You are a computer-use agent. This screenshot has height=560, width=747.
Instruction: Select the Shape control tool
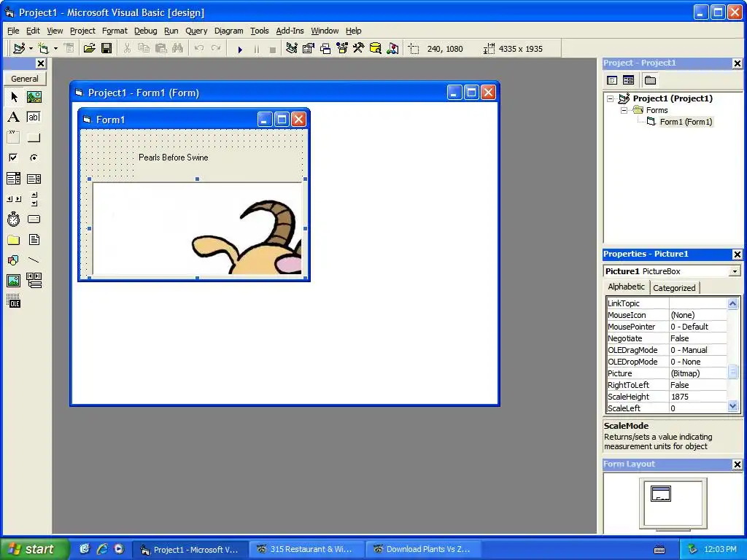pos(14,260)
